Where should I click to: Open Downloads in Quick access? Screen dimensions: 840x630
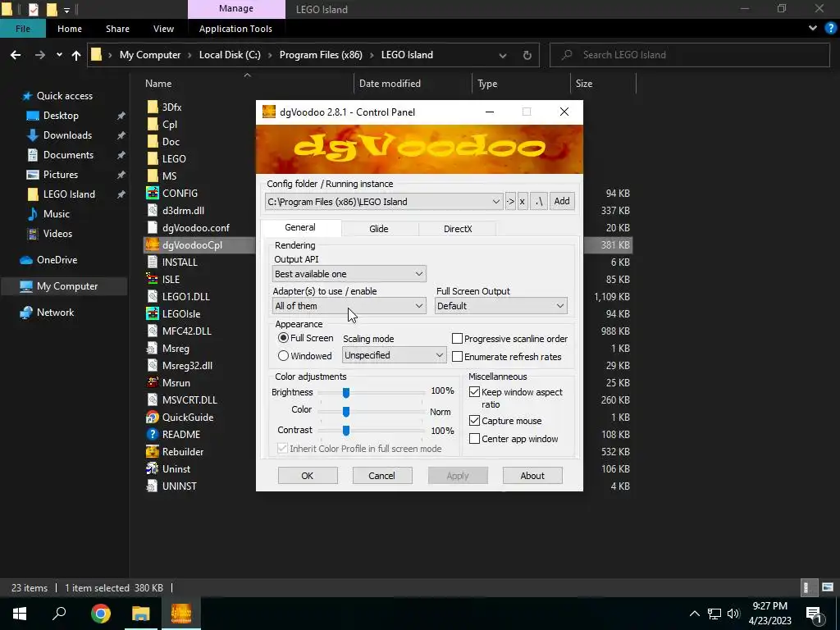coord(67,135)
